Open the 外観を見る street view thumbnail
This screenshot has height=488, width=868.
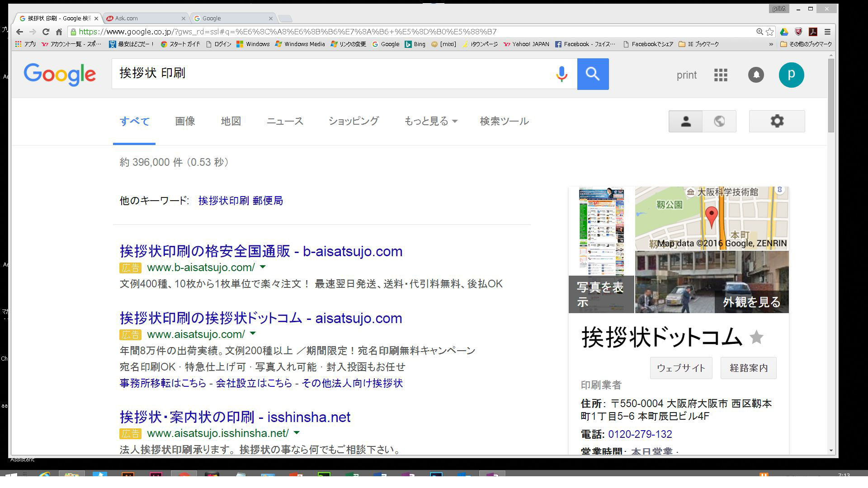712,282
